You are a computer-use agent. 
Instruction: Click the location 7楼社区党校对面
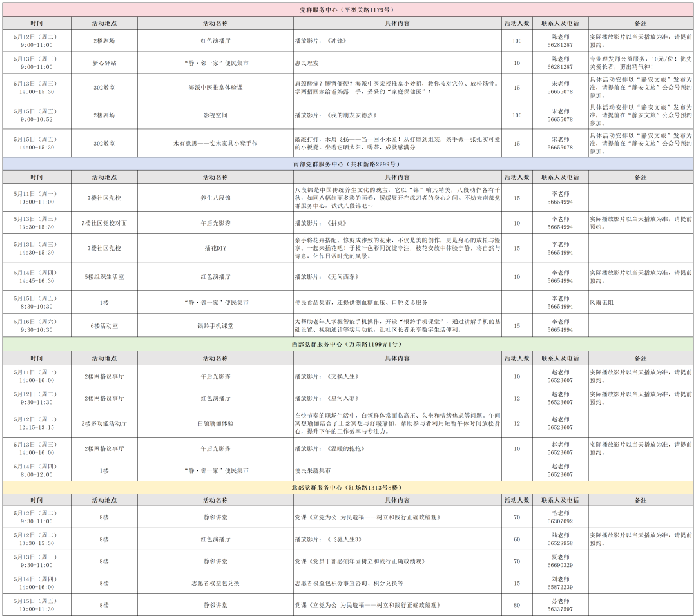coord(104,223)
